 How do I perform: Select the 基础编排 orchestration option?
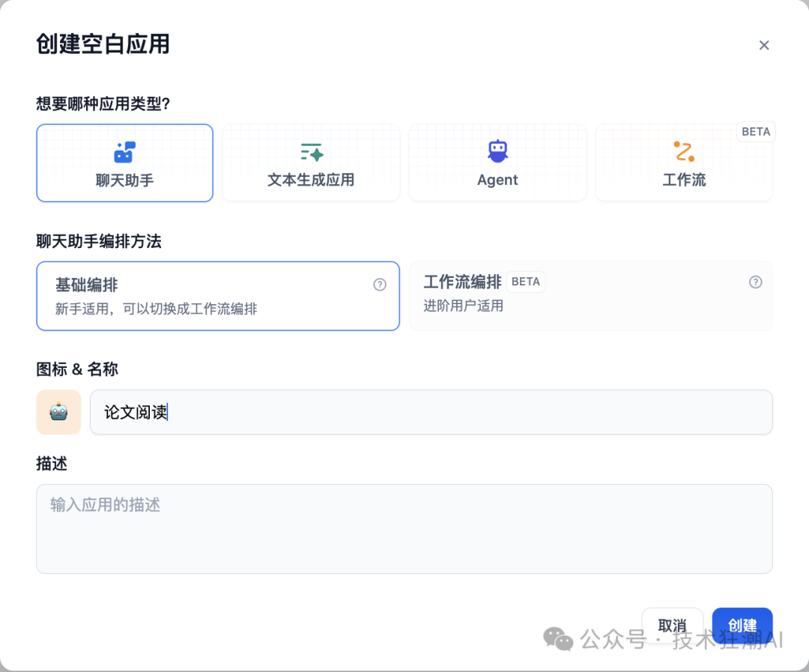(x=217, y=296)
